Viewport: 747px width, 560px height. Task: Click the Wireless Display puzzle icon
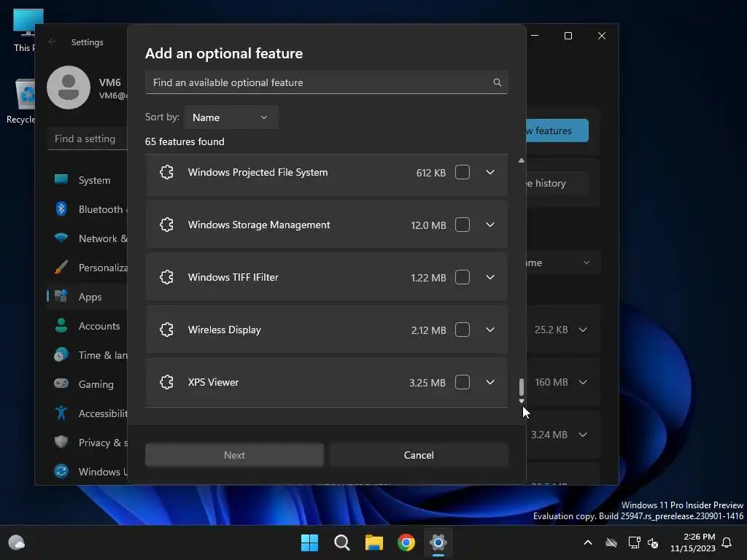166,330
